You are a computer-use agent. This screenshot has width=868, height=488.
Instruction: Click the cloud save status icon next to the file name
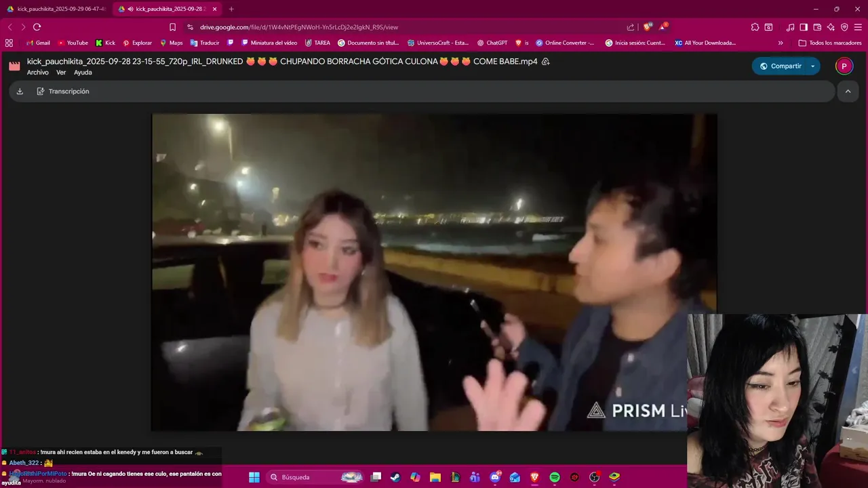point(546,62)
